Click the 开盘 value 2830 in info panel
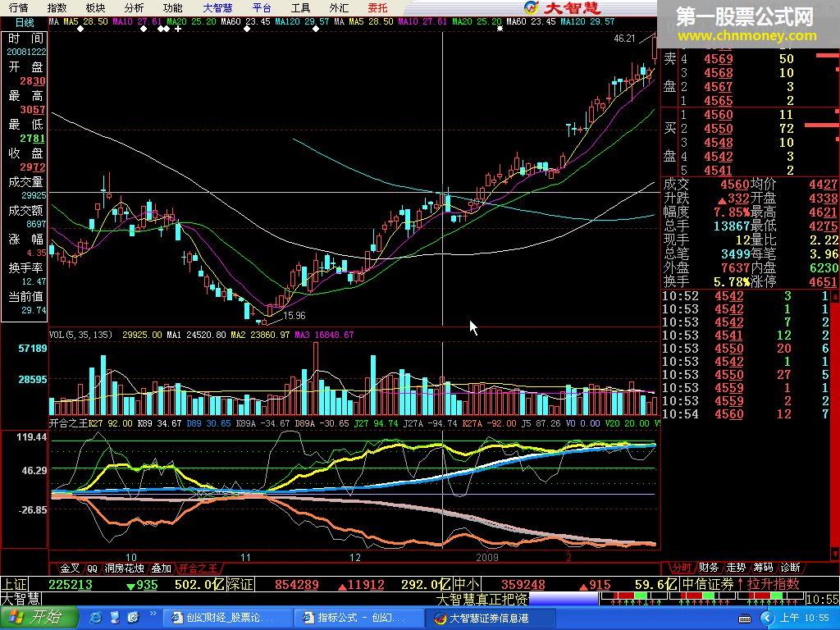 [33, 81]
